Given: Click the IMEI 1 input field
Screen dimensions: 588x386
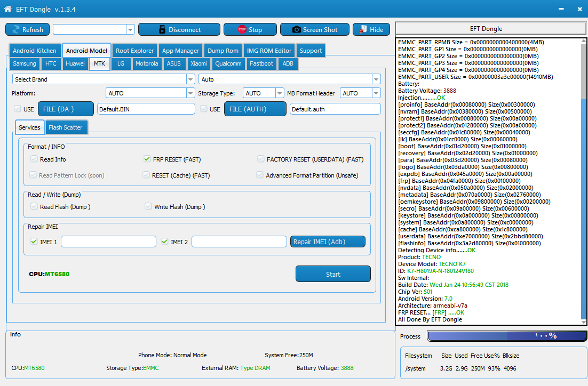Looking at the screenshot, I should (109, 242).
